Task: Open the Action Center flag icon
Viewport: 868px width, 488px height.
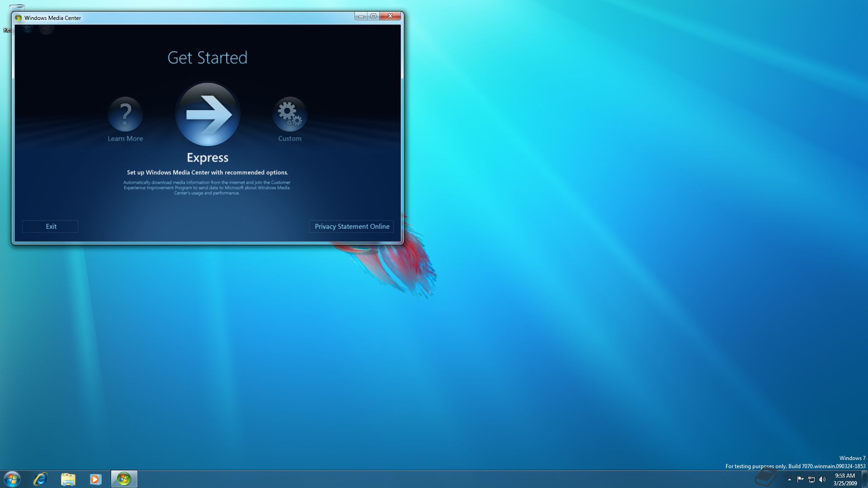Action: [x=800, y=479]
